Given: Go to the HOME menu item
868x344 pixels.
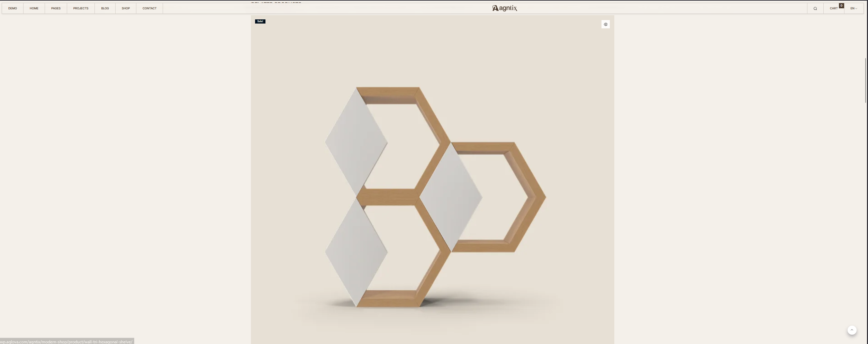Looking at the screenshot, I should click(x=34, y=8).
